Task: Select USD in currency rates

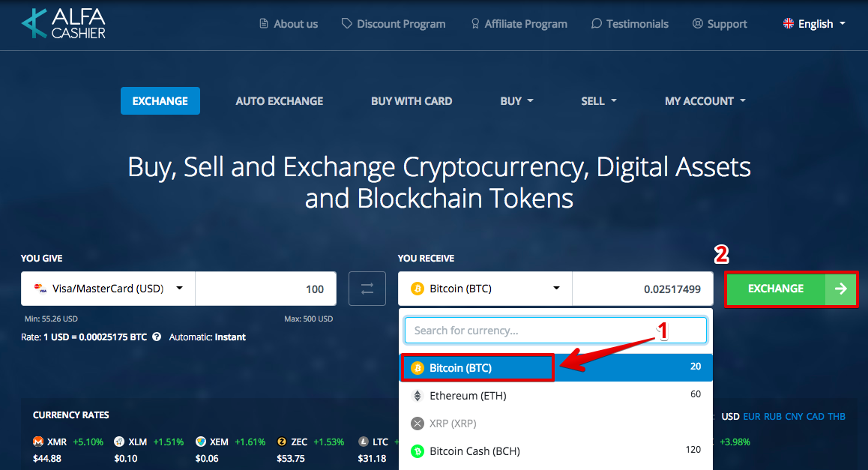Action: [x=730, y=416]
